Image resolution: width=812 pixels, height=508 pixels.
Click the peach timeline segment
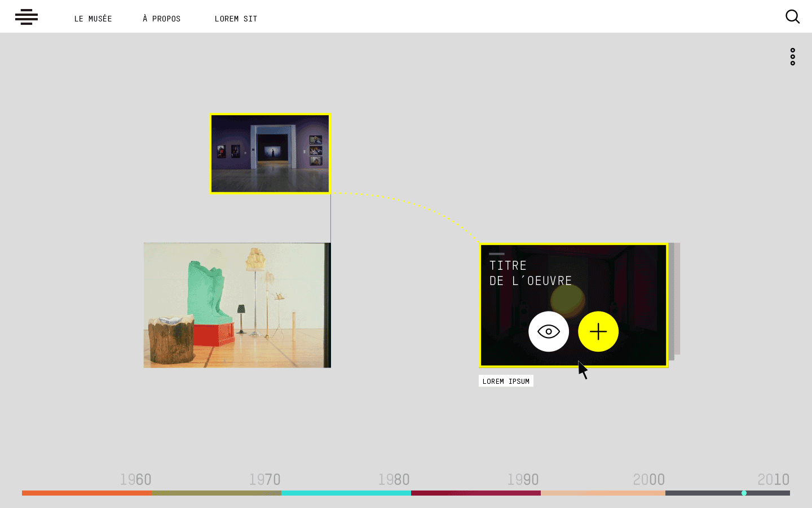pos(603,493)
